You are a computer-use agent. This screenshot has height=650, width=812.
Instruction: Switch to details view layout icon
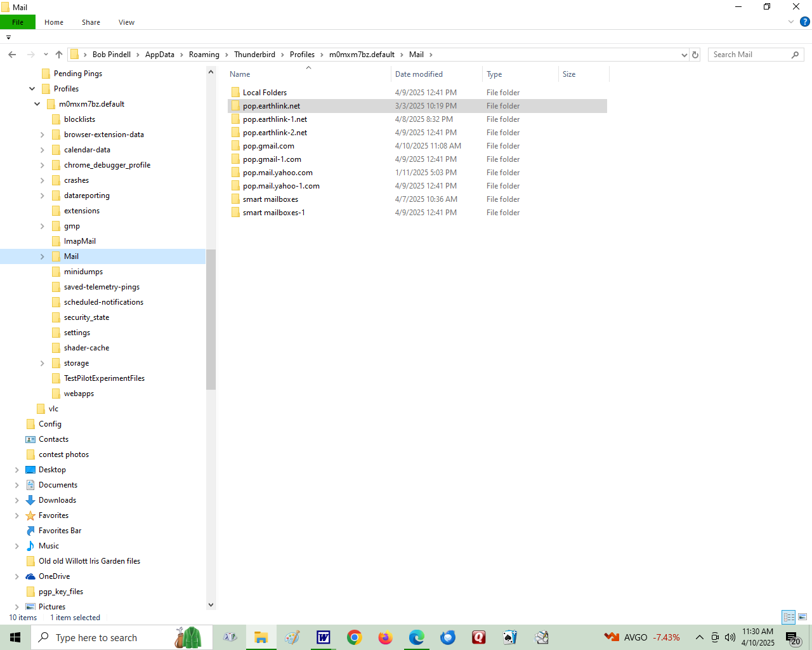tap(789, 617)
